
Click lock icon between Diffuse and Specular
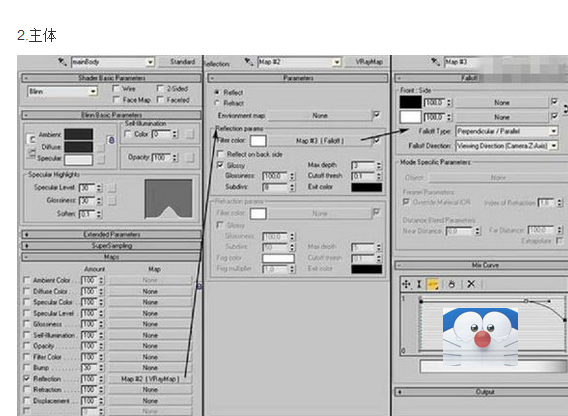pyautogui.click(x=31, y=153)
